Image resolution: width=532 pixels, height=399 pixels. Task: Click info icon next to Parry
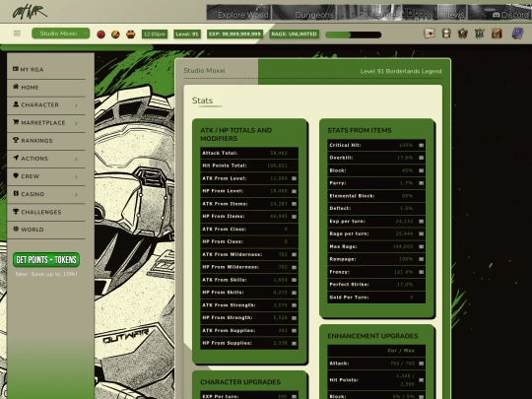[x=421, y=183]
